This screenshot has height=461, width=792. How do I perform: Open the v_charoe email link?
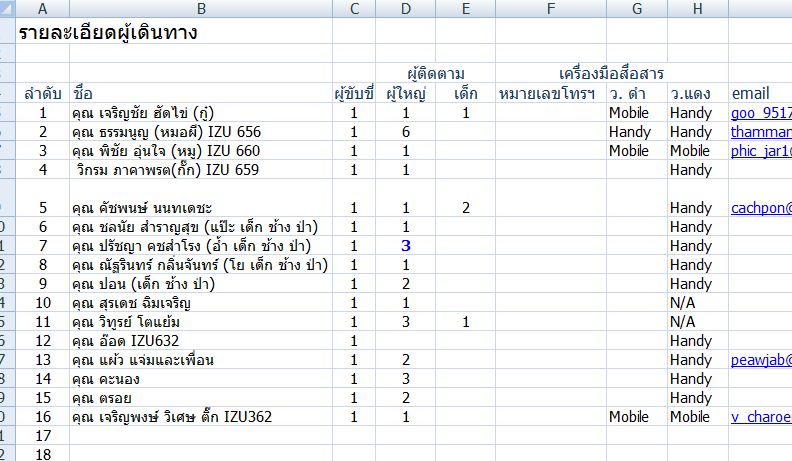coord(761,417)
